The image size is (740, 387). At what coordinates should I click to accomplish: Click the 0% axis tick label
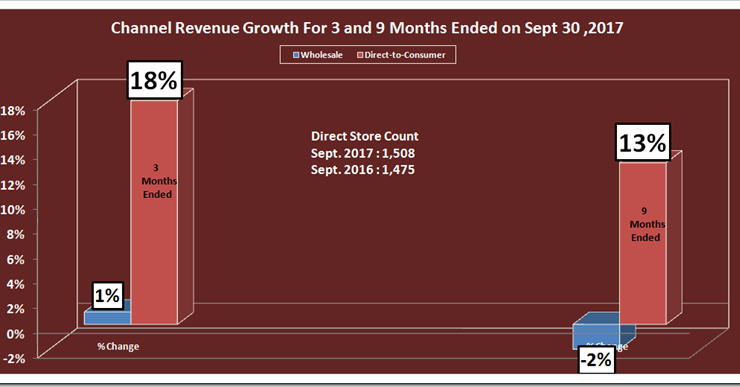(15, 334)
